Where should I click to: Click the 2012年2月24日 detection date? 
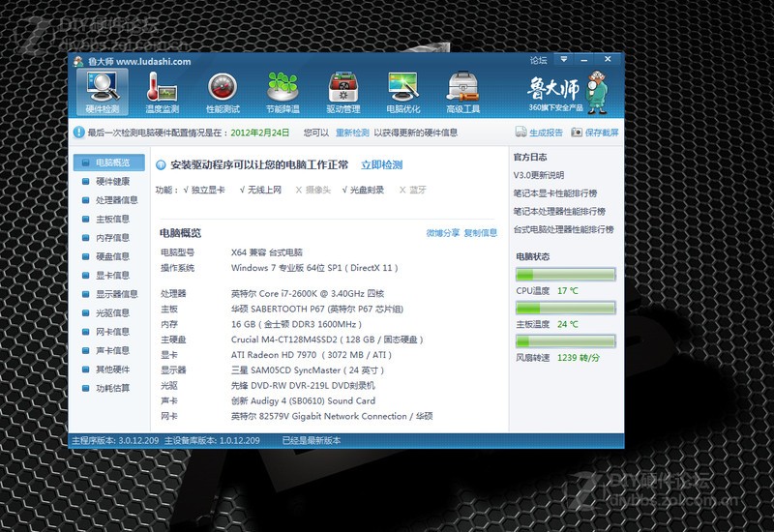(x=259, y=133)
